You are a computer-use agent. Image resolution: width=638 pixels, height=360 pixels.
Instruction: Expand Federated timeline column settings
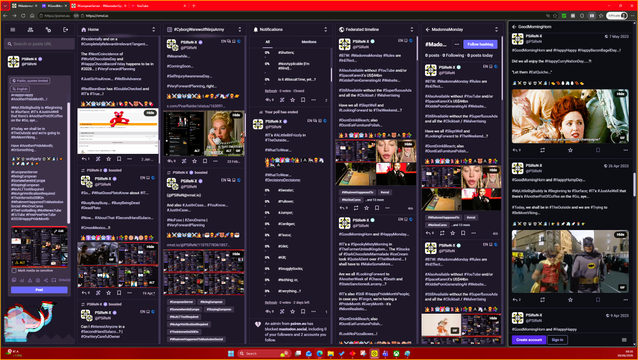click(x=411, y=30)
